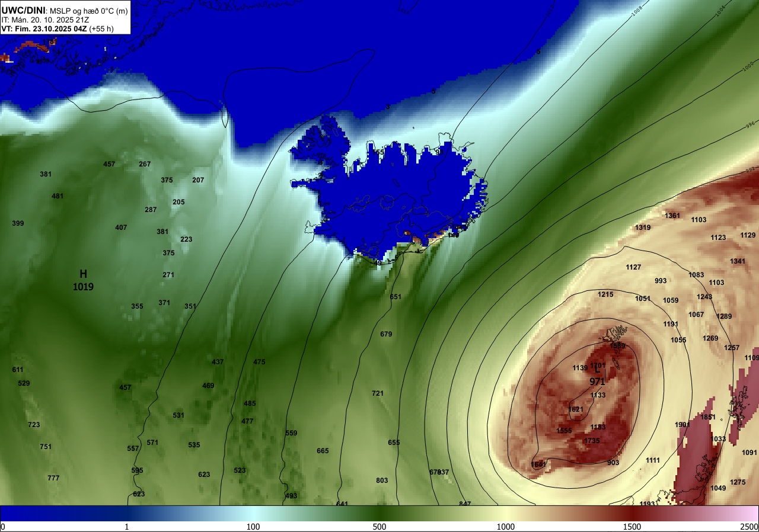Screen dimensions: 759x532
Task: Click the 559 height value
Action: [291, 433]
